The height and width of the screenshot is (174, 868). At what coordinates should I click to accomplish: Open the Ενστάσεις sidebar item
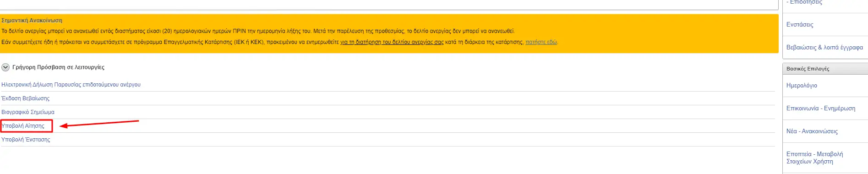coord(800,25)
